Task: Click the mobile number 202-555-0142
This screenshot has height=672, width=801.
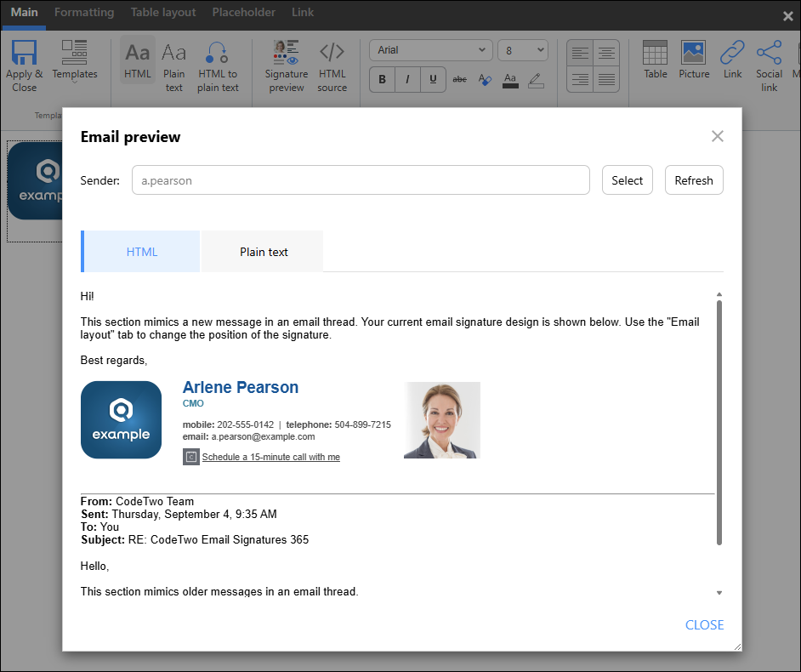Action: coord(245,424)
